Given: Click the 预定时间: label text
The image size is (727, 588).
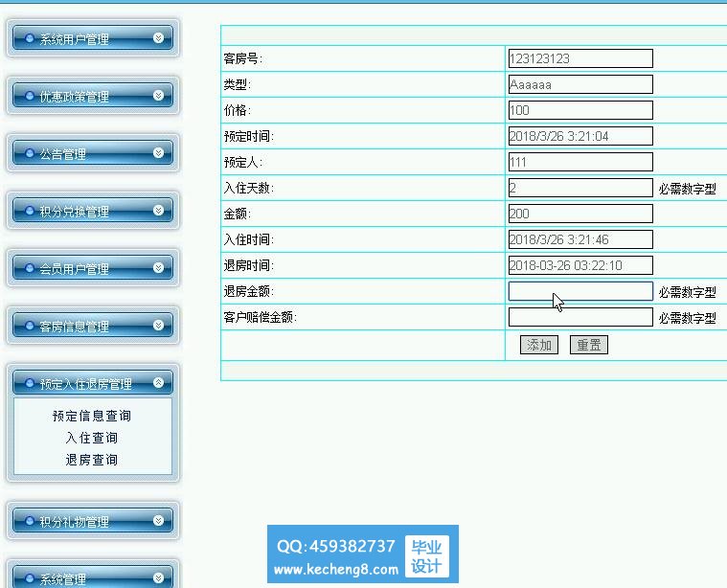Looking at the screenshot, I should click(248, 136).
